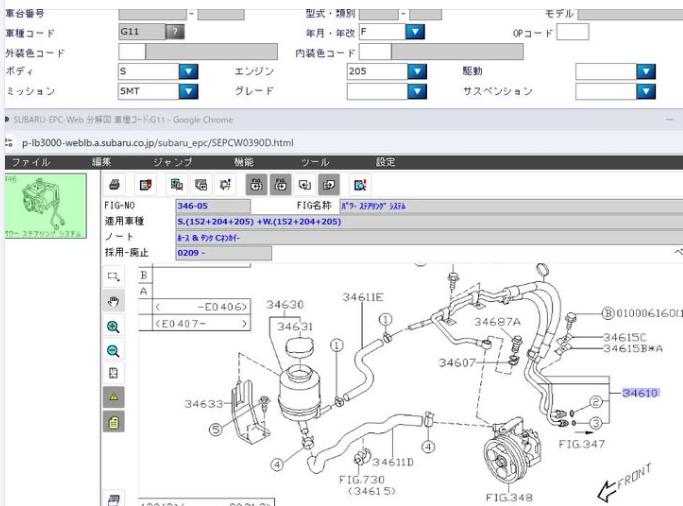This screenshot has width=683, height=506.
Task: Toggle the yellow clipboard notes button
Action: 113,422
